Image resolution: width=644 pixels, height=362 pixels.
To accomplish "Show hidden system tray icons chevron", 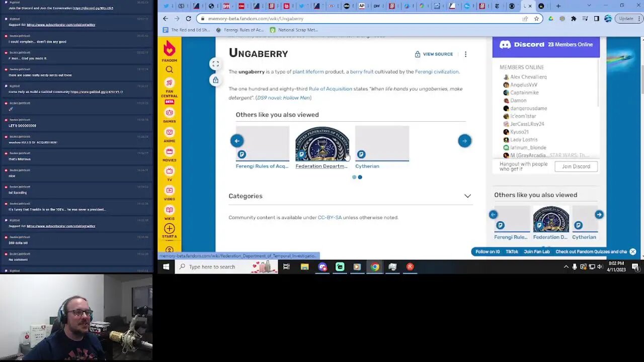I will pyautogui.click(x=566, y=267).
